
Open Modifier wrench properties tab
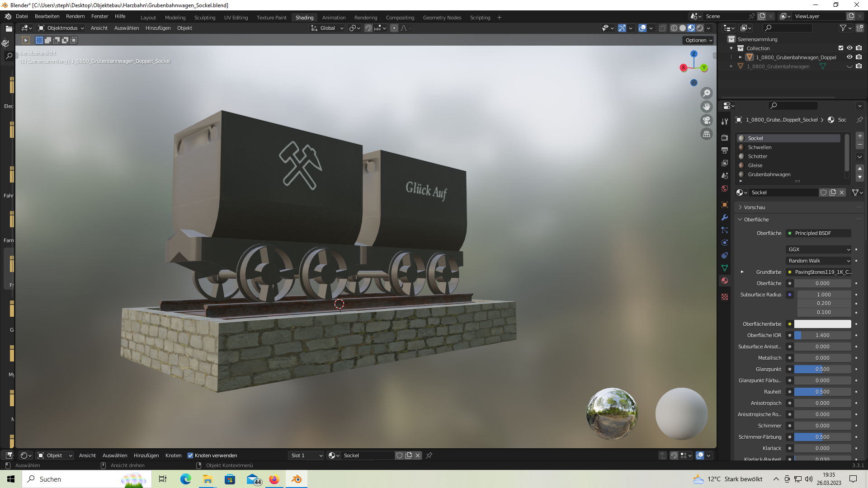coord(725,217)
